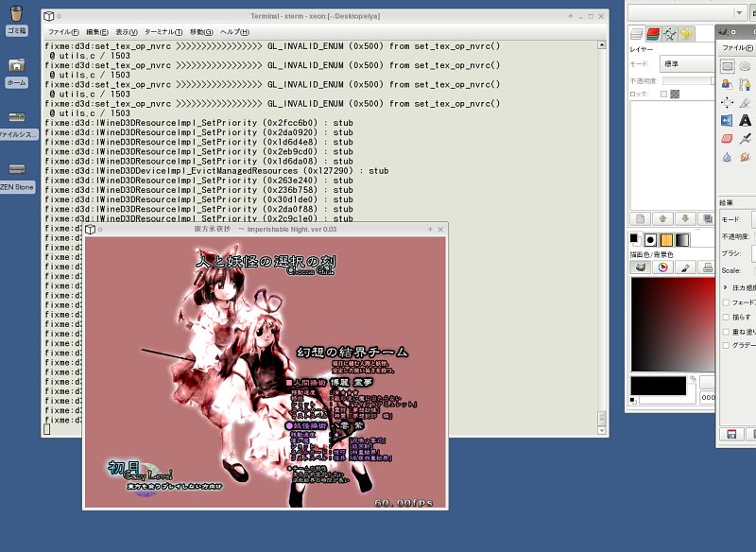Select the Text tool A icon
This screenshot has width=756, height=552.
pyautogui.click(x=745, y=121)
